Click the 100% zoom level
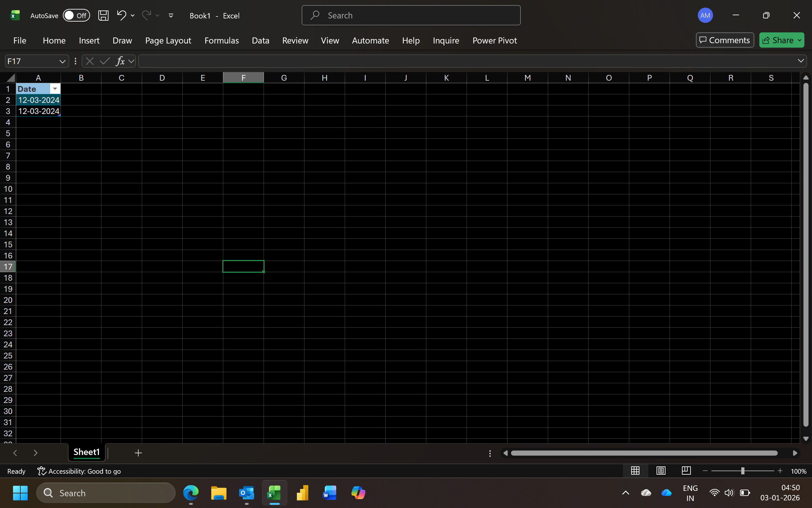Image resolution: width=812 pixels, height=508 pixels. click(798, 471)
